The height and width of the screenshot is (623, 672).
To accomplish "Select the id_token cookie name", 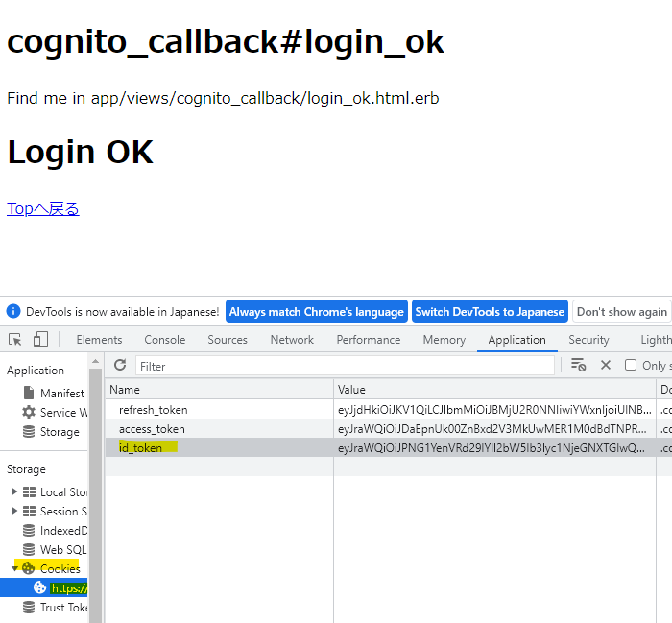I will point(140,447).
